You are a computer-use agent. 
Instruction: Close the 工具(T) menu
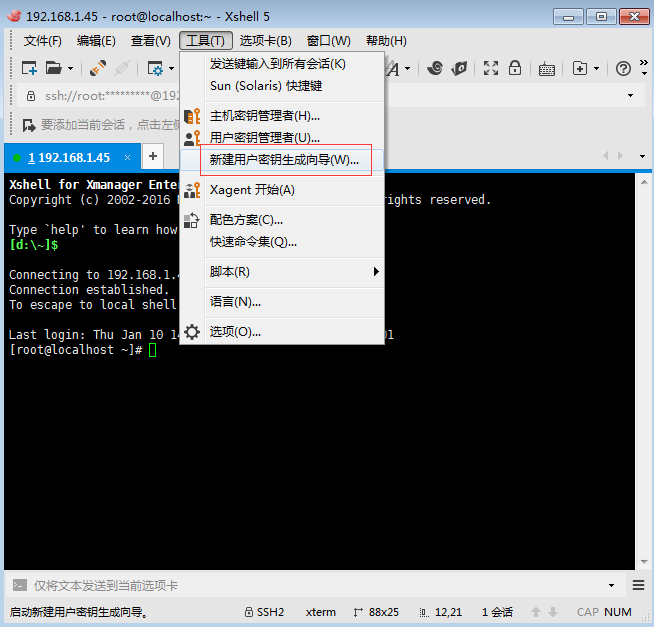(206, 41)
